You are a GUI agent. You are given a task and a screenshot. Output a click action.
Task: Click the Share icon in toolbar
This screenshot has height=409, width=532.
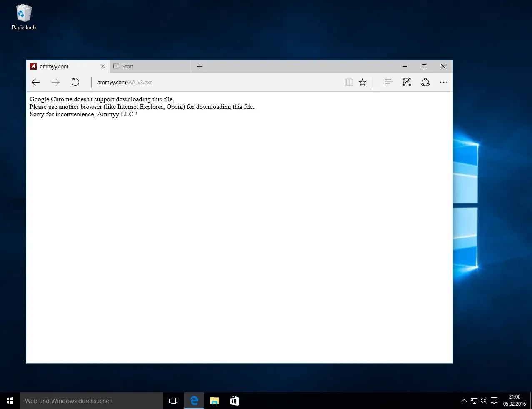pyautogui.click(x=425, y=83)
